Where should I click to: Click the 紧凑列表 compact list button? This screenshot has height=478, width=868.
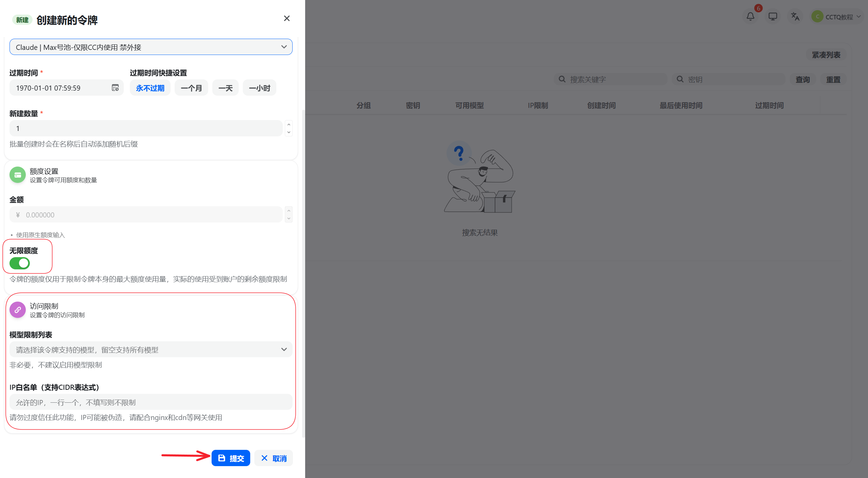pos(826,55)
